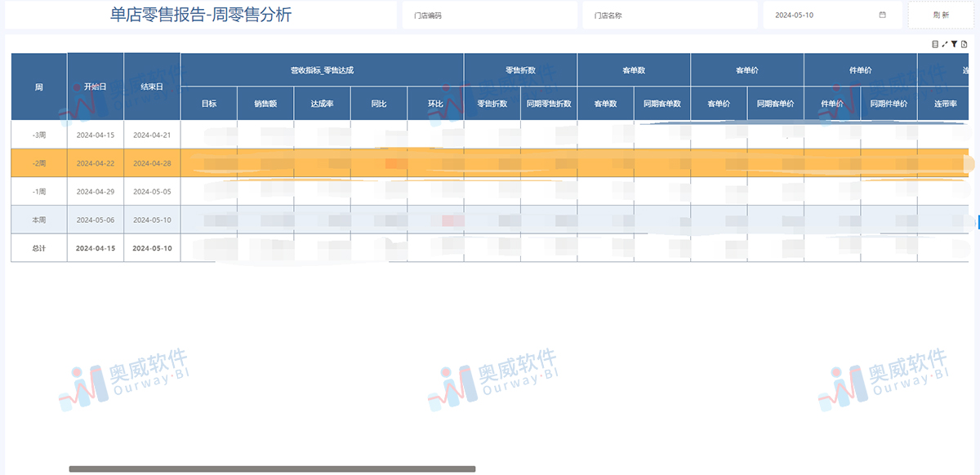
Task: Click the report title 单店零售报告-周零售分析
Action: [201, 15]
